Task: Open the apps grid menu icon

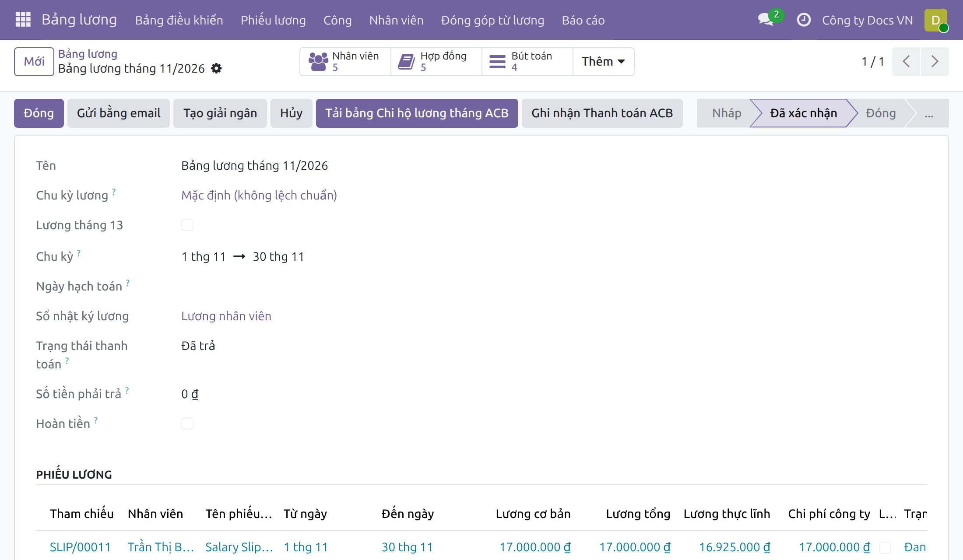Action: coord(23,20)
